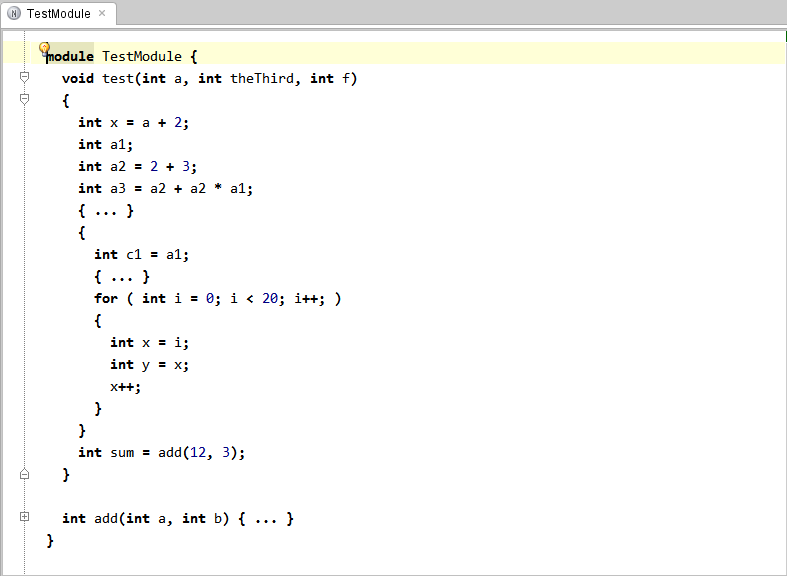This screenshot has width=787, height=576.
Task: Click the add call in sum assignment
Action: tap(169, 452)
